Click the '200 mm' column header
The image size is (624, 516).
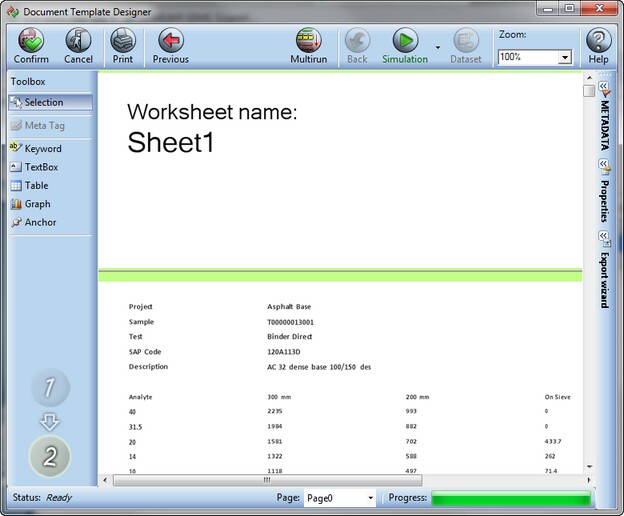tap(417, 397)
